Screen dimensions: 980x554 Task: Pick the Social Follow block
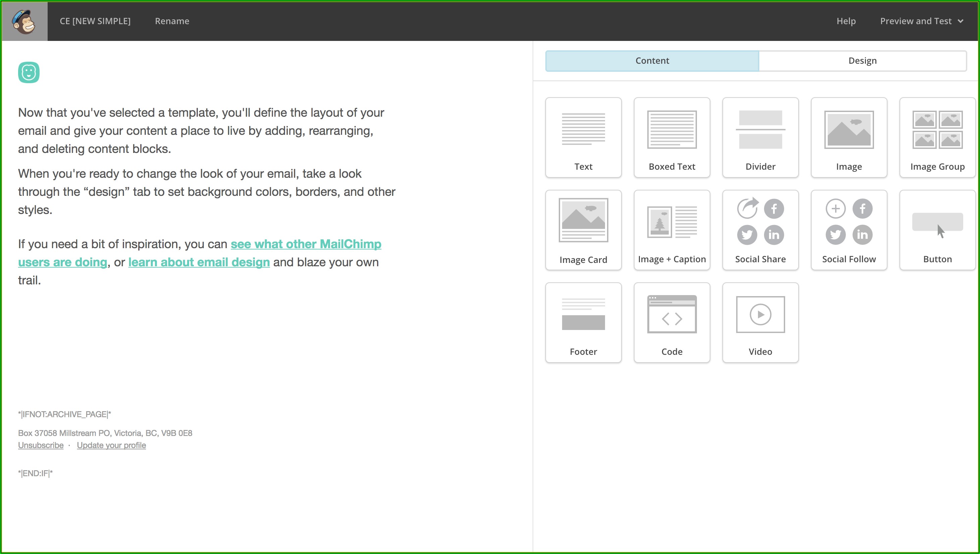click(x=849, y=230)
